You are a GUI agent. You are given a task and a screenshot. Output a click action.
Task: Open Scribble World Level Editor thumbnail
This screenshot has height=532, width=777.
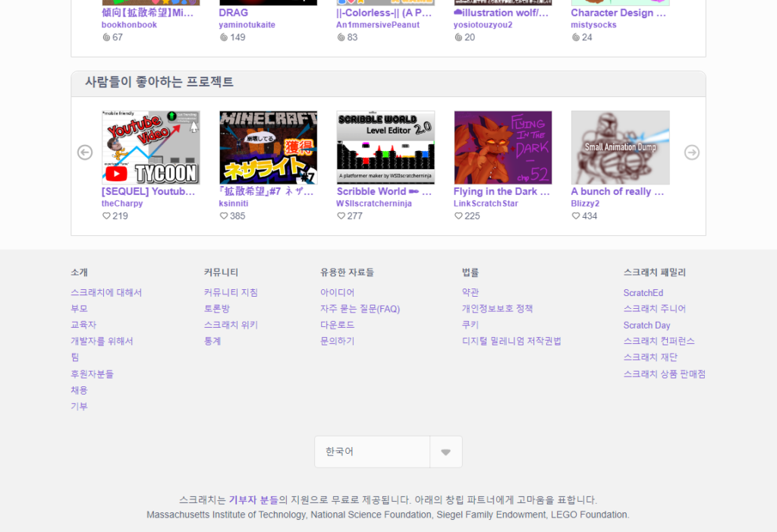(x=385, y=147)
